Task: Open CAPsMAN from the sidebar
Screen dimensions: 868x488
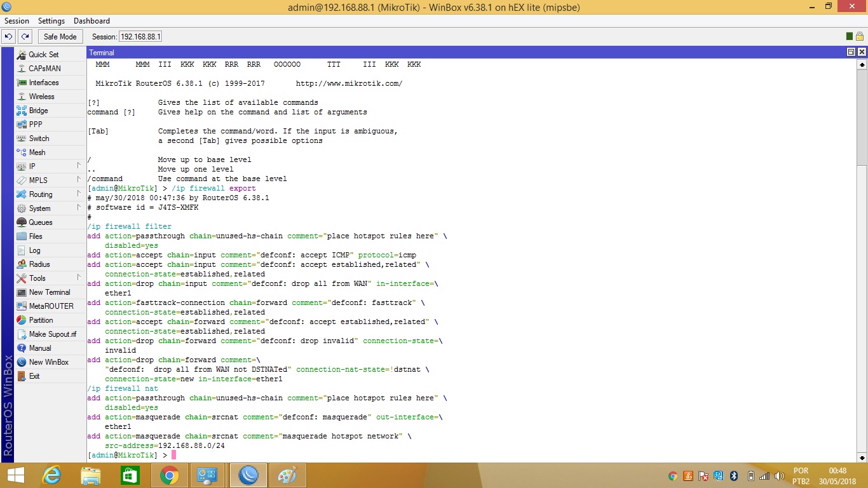Action: (22, 69)
